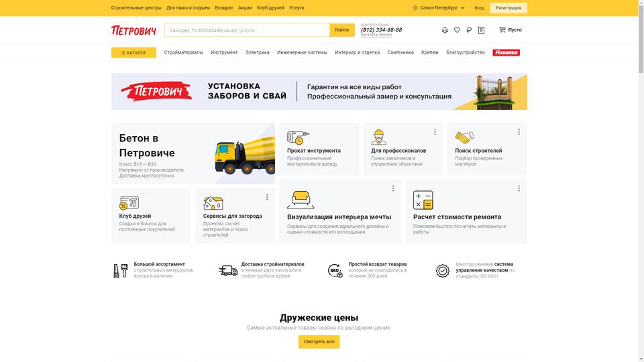This screenshot has width=644, height=362.
Task: Click Смотреть все button
Action: pyautogui.click(x=319, y=341)
